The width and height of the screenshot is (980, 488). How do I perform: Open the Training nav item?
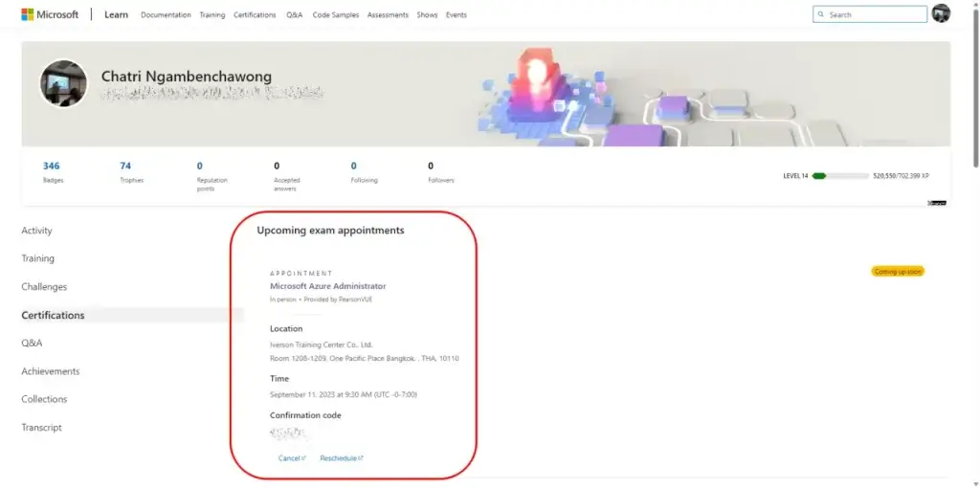click(212, 15)
